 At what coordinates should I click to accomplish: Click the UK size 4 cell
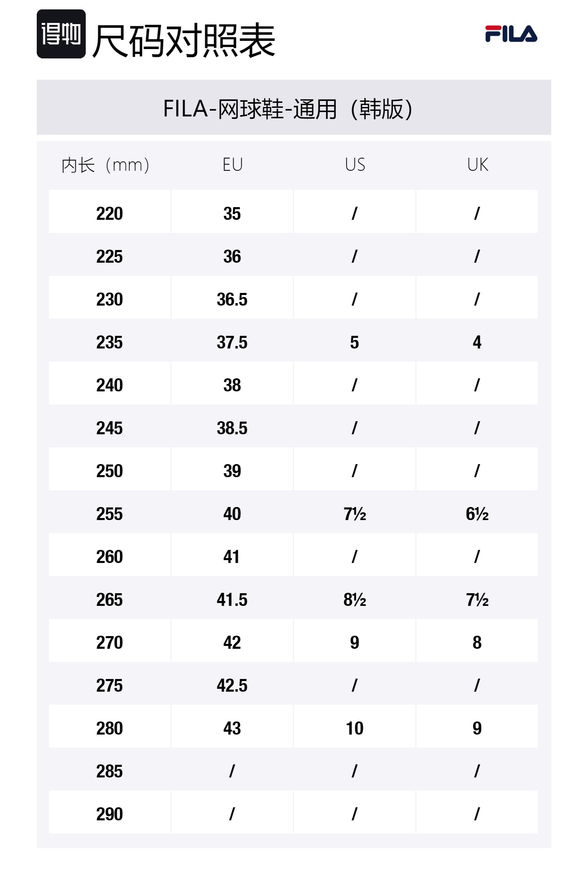point(477,342)
